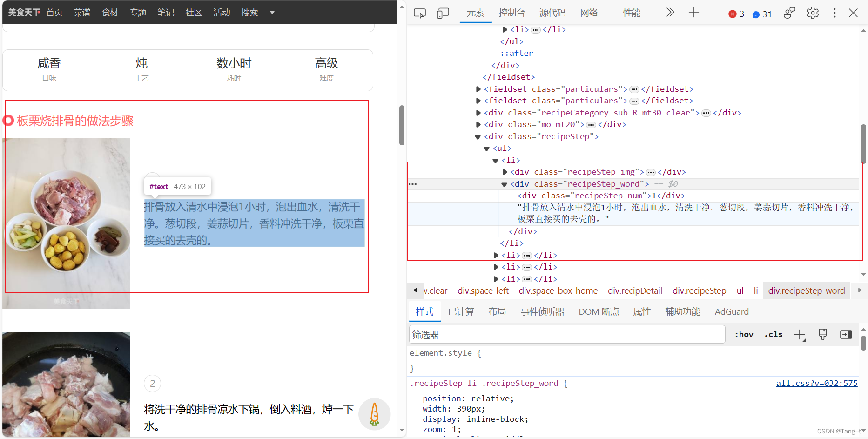Collapse the div.recipeStep node triangle

[478, 136]
